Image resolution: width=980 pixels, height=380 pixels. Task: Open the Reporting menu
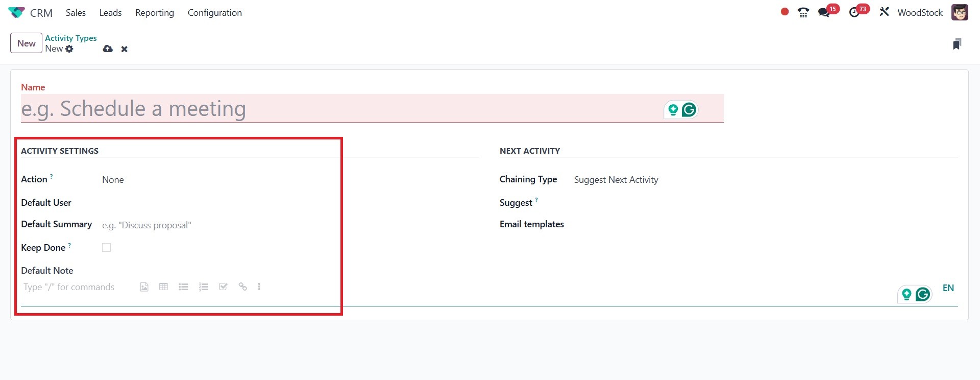[x=154, y=13]
